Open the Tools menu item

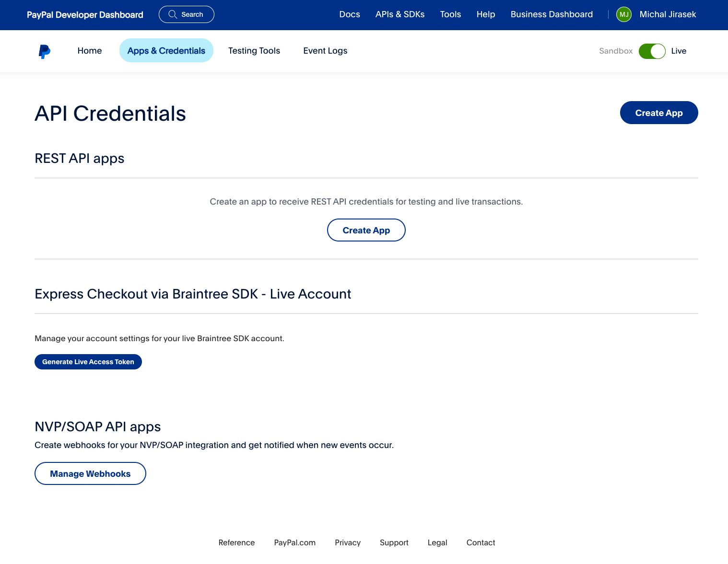click(x=450, y=14)
